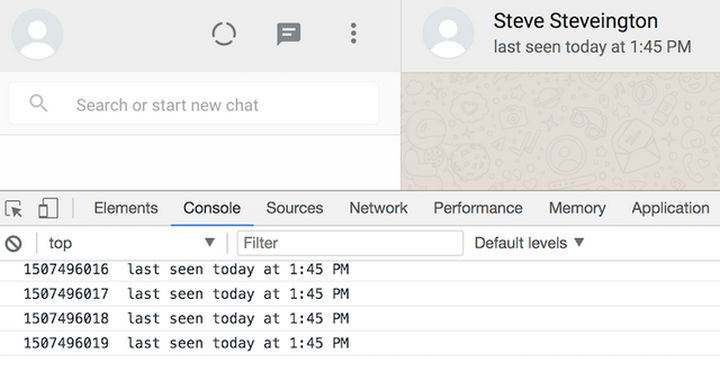
Task: Open Steve Steveington's profile picture
Action: (448, 33)
